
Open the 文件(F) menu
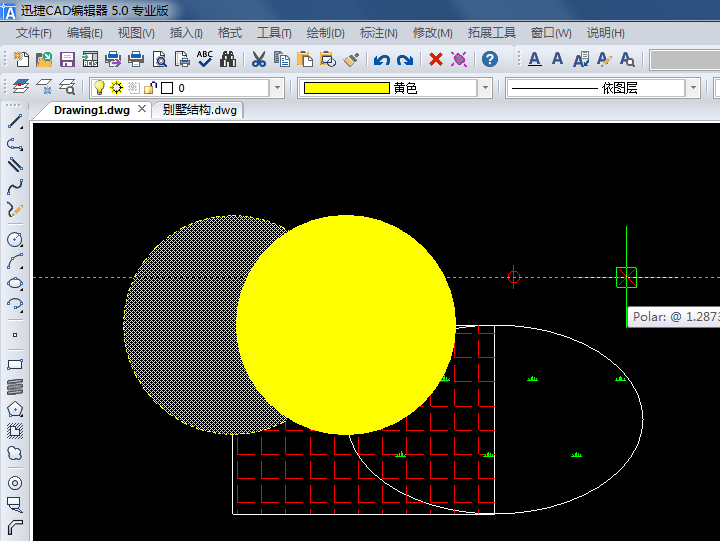point(34,33)
